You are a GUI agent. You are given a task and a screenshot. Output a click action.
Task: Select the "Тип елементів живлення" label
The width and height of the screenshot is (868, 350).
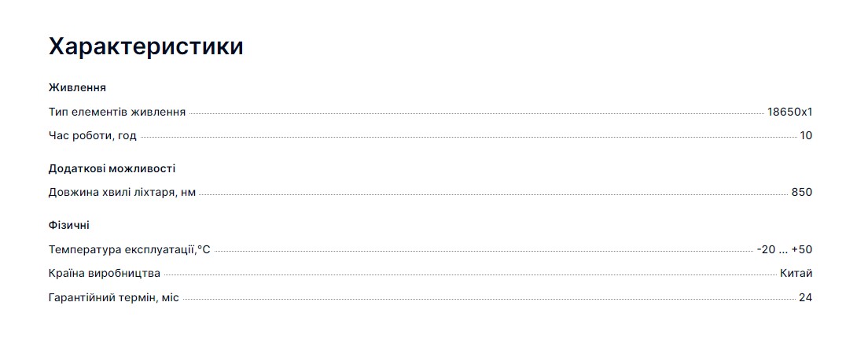(117, 112)
